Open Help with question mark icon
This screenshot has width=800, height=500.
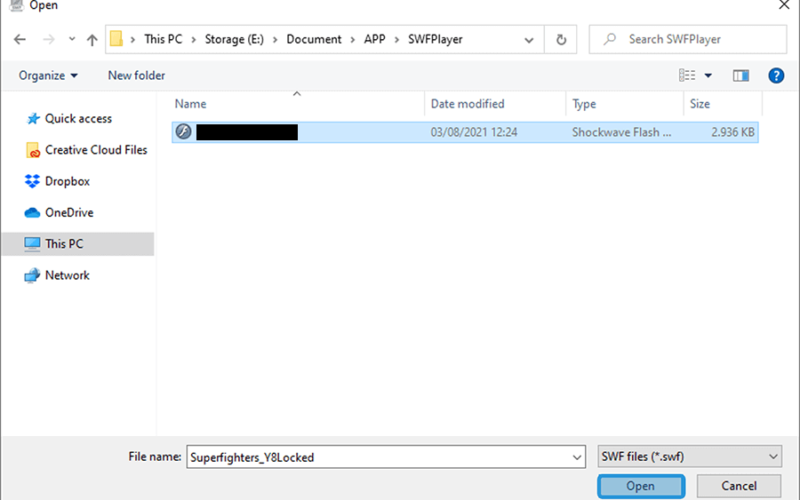pyautogui.click(x=776, y=76)
